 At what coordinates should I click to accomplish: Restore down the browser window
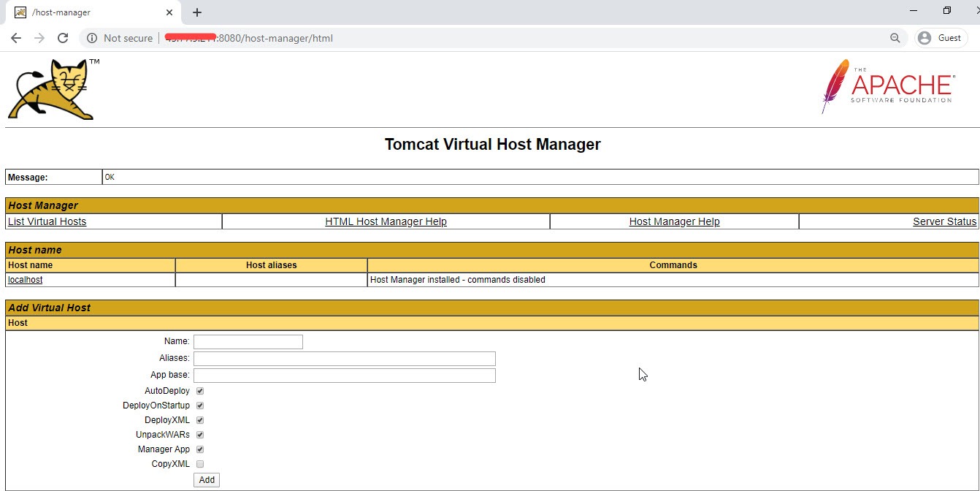pos(947,10)
